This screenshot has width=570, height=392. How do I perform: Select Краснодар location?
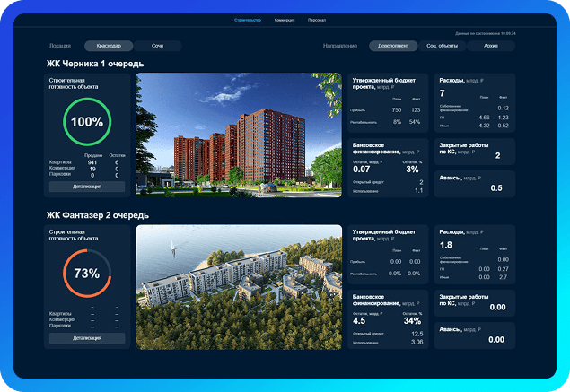point(109,46)
